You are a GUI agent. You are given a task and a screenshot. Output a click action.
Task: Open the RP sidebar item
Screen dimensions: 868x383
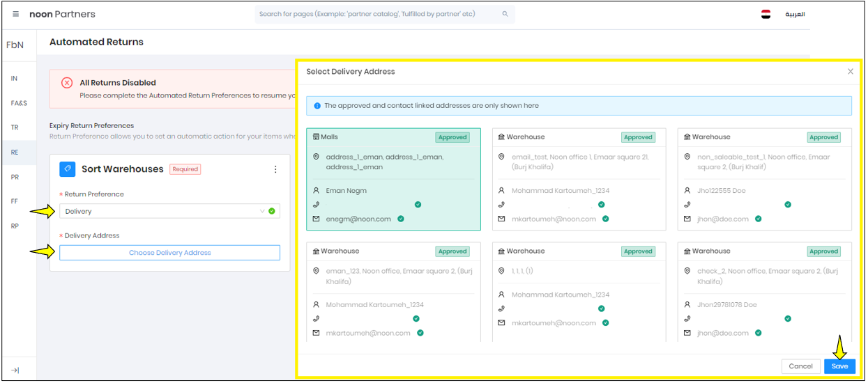15,226
